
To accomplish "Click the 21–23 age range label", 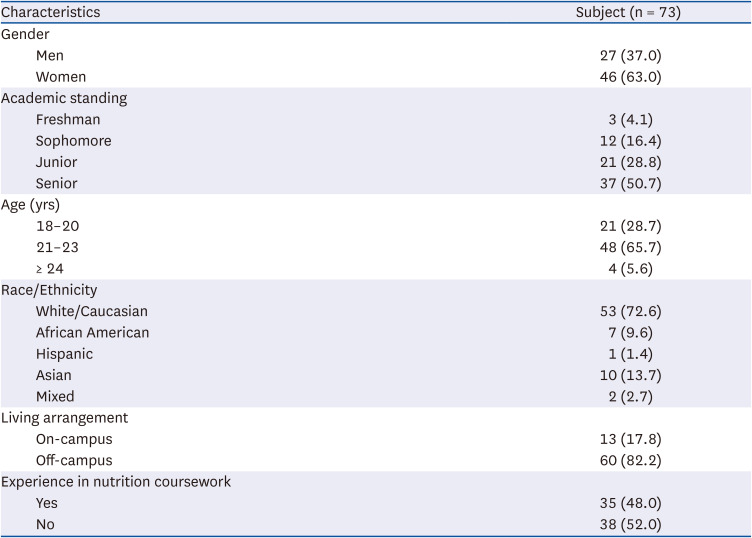I will (x=57, y=247).
